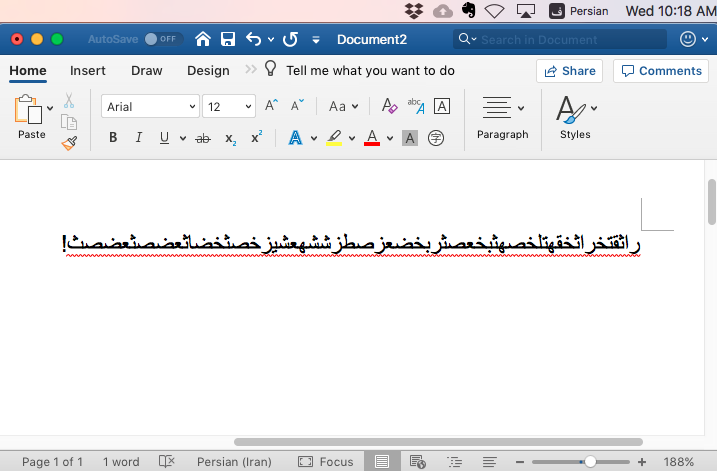Open Customize Quick Access Toolbar menu
The image size is (717, 471).
click(316, 40)
